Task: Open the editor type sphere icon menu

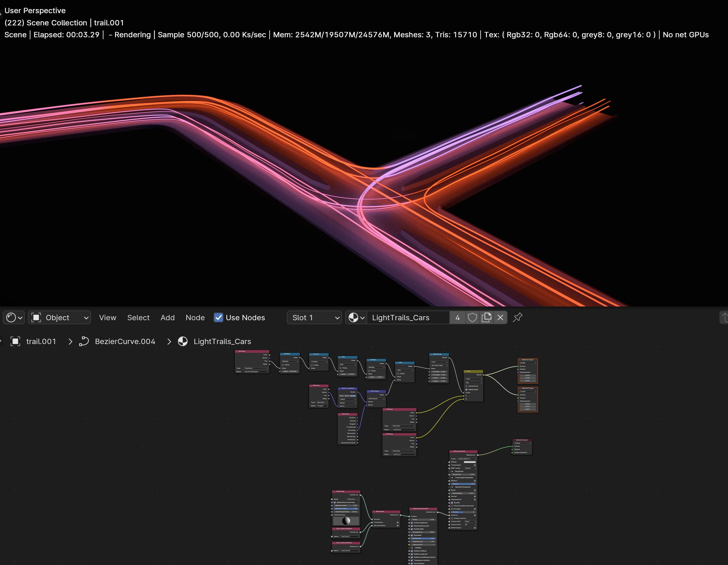Action: (14, 317)
